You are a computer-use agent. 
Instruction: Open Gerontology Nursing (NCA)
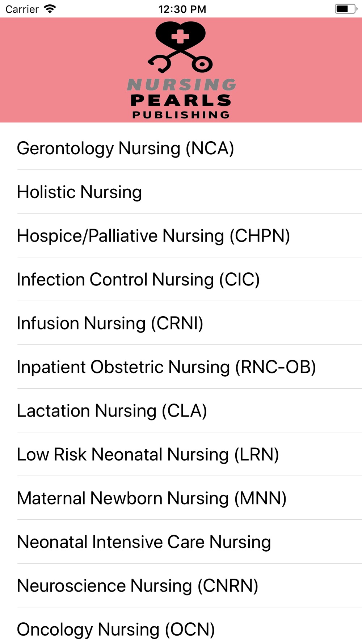[181, 148]
